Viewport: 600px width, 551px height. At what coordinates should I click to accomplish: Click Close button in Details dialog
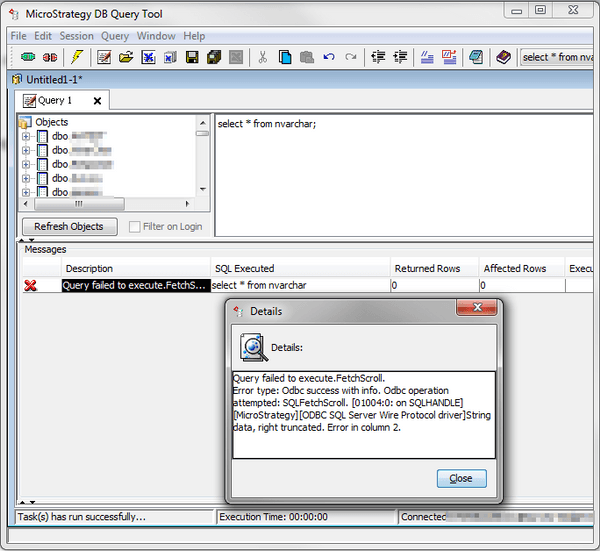(461, 478)
